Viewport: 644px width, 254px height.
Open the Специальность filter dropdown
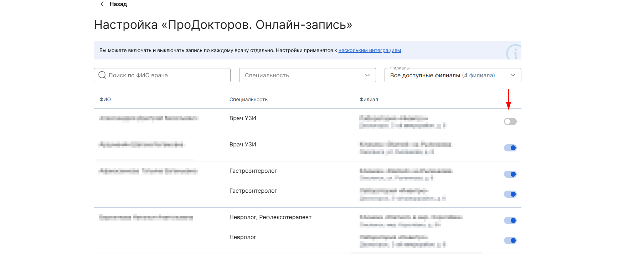pos(308,75)
